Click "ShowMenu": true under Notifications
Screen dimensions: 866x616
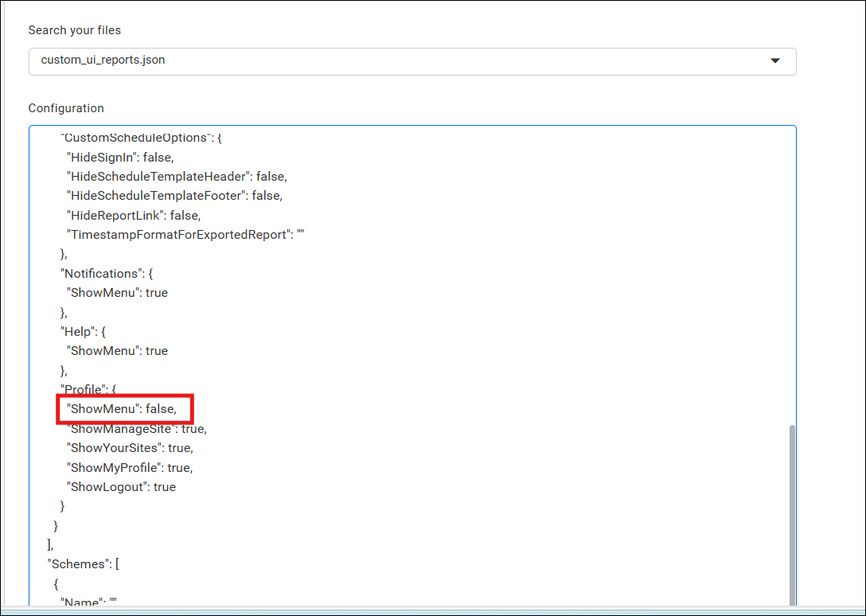point(117,293)
